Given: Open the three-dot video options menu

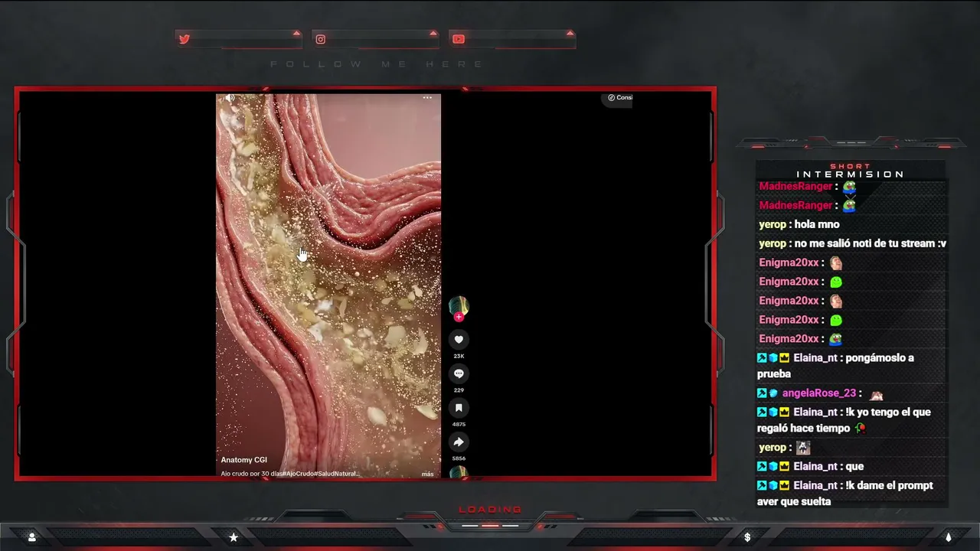Looking at the screenshot, I should tap(427, 98).
